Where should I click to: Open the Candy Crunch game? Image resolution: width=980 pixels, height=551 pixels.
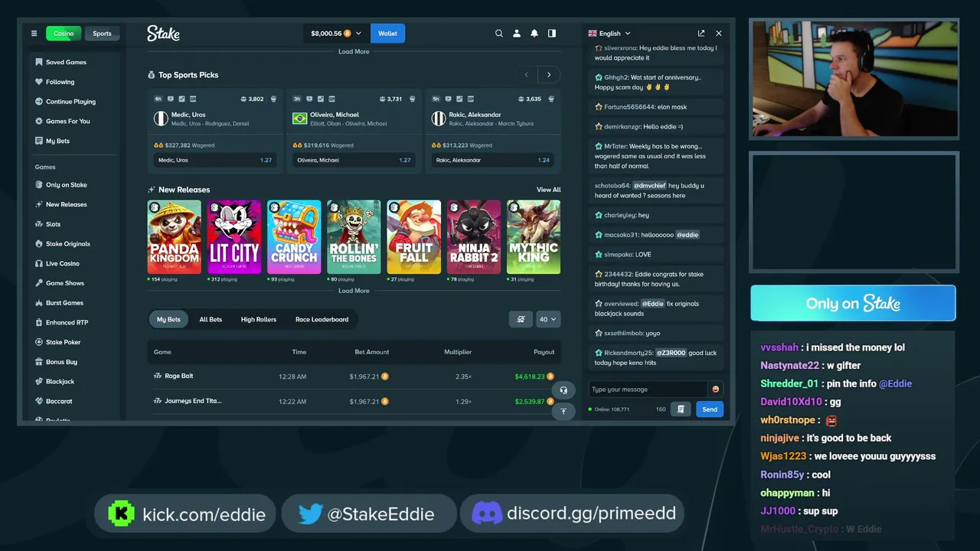pyautogui.click(x=294, y=237)
